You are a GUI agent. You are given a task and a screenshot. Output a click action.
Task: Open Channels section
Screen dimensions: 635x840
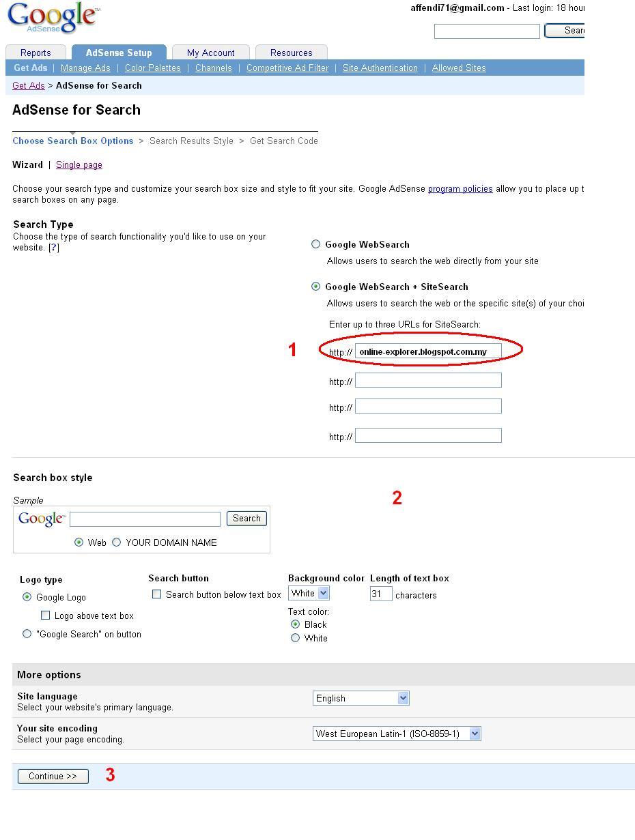coord(214,68)
